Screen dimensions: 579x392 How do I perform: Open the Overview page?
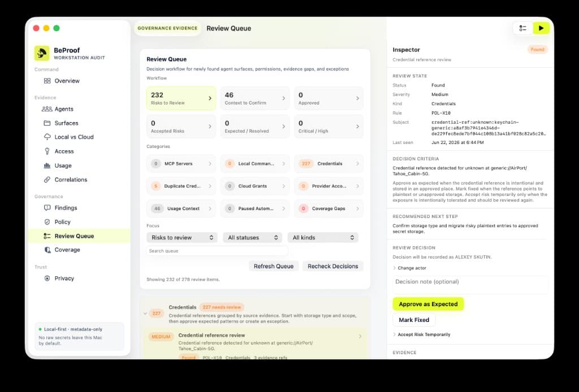click(x=67, y=81)
